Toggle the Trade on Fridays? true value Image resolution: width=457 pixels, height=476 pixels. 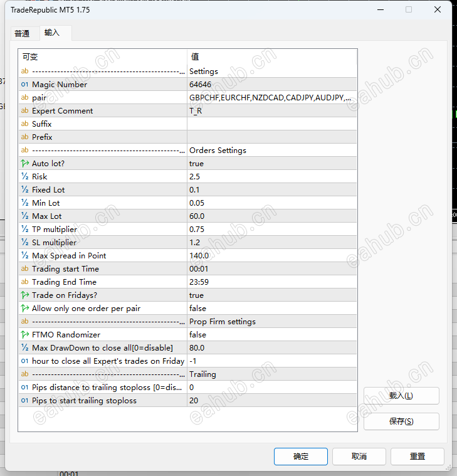tap(271, 295)
